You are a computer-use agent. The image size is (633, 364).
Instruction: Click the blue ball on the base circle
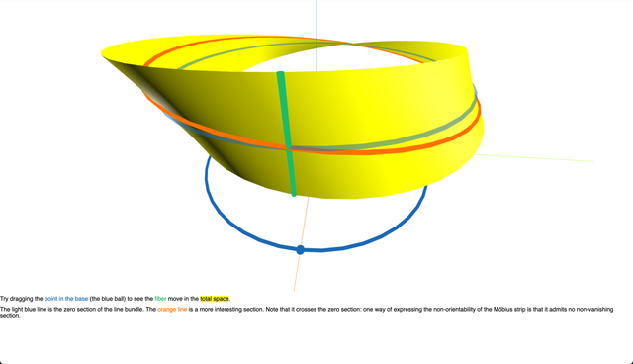[300, 250]
